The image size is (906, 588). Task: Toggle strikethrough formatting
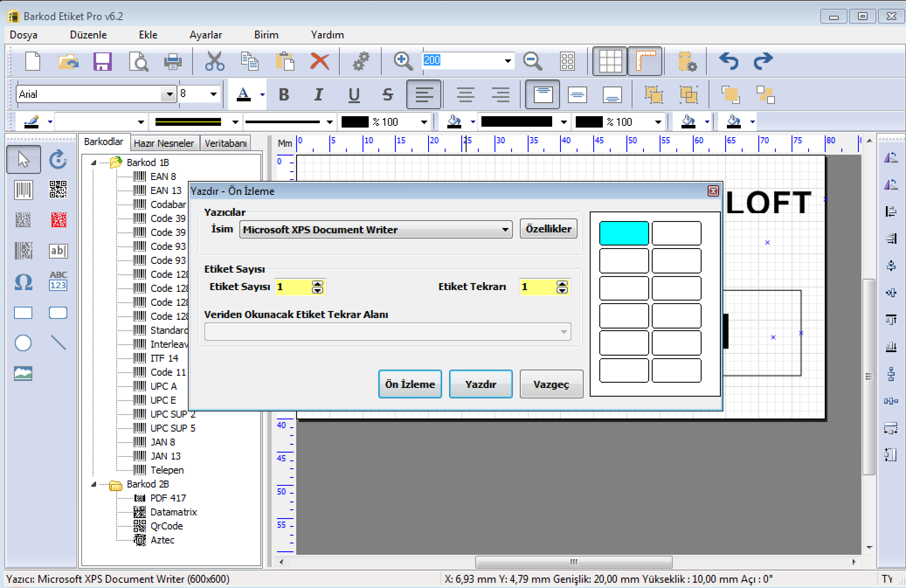(388, 94)
